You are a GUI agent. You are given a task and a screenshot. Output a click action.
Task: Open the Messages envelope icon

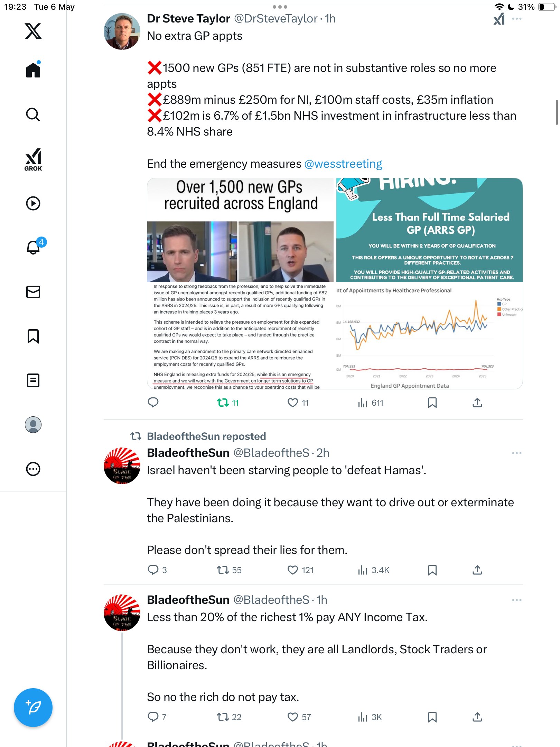[33, 292]
